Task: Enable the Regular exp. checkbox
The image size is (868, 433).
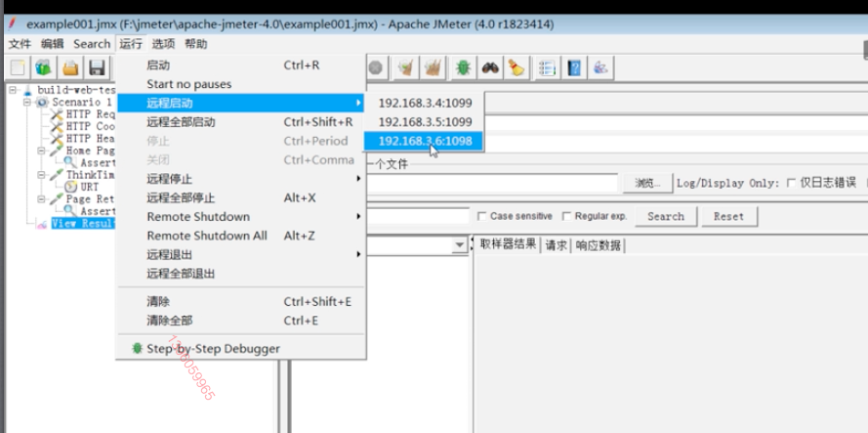Action: coord(566,216)
